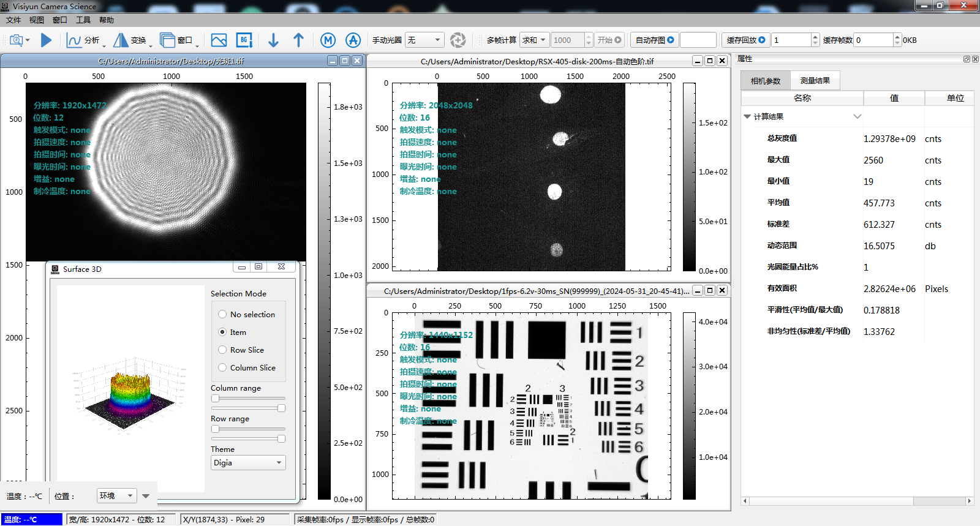The height and width of the screenshot is (526, 980).
Task: Click the circled A auto icon
Action: 353,40
